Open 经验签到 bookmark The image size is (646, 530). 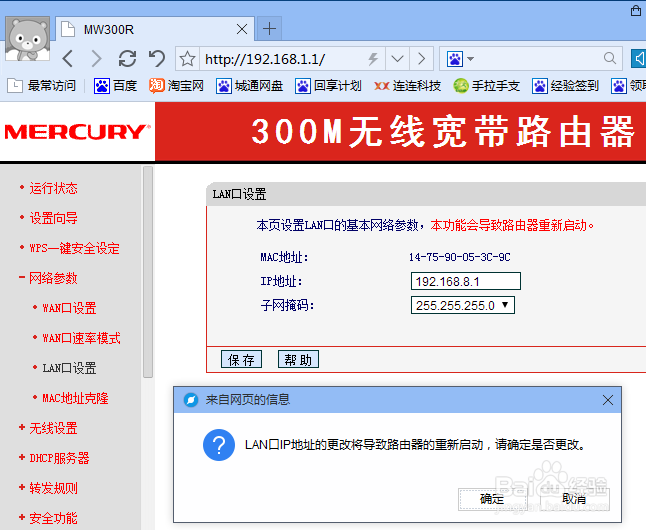(565, 86)
